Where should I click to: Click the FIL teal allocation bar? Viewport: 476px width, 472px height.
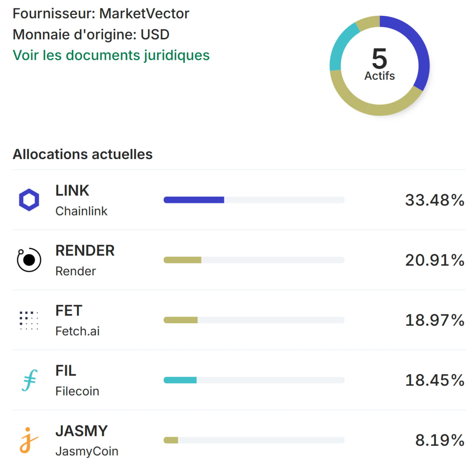(x=180, y=380)
